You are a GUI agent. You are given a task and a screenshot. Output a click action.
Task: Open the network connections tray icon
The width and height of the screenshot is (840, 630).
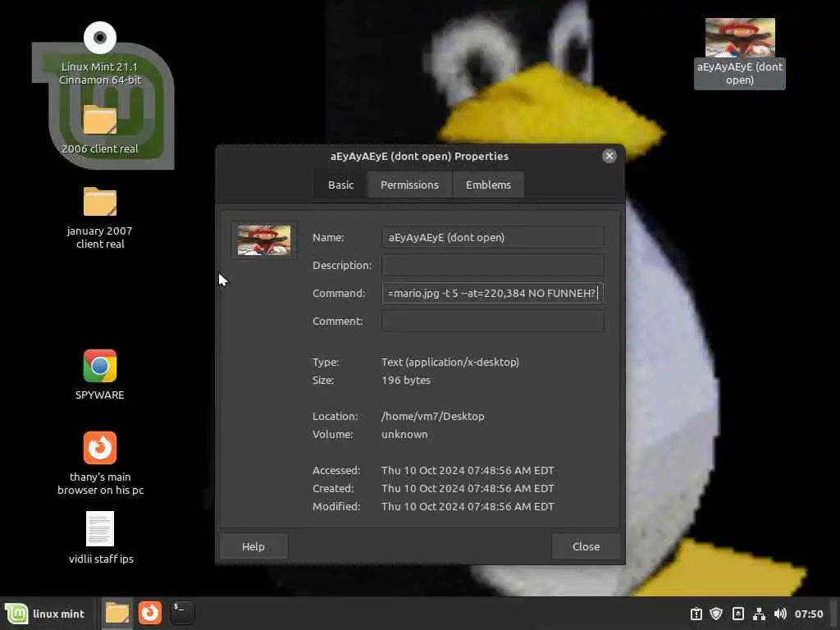[x=759, y=614]
